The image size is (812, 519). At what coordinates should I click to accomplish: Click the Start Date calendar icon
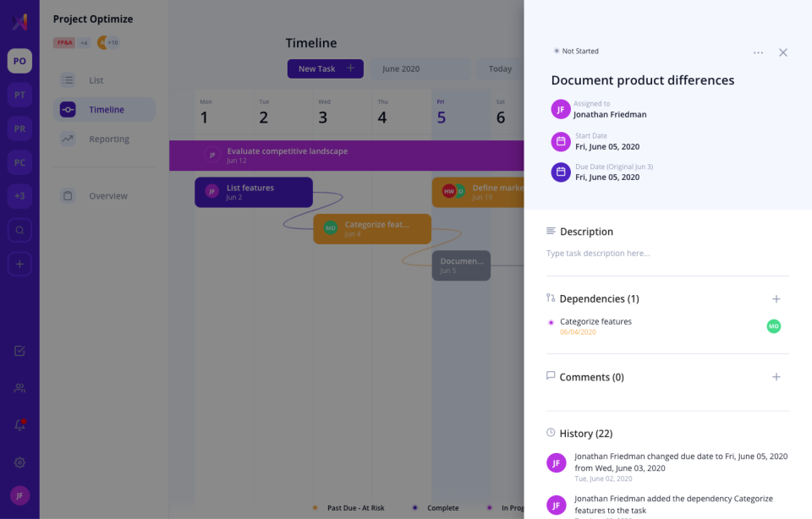[561, 141]
